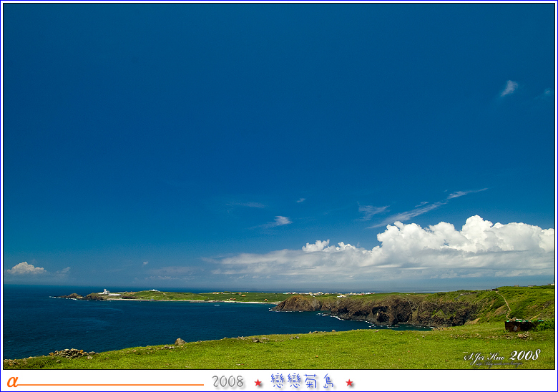Click the distant white village buildings
Image resolution: width=558 pixels, height=392 pixels.
click(x=329, y=293)
